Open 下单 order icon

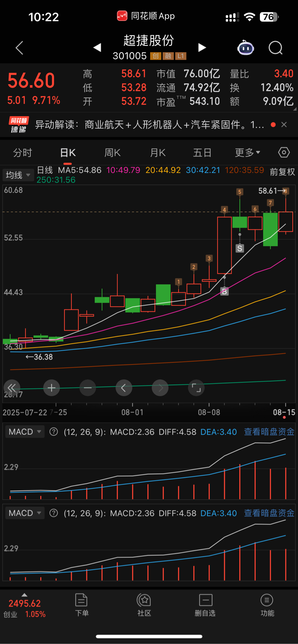click(x=81, y=605)
